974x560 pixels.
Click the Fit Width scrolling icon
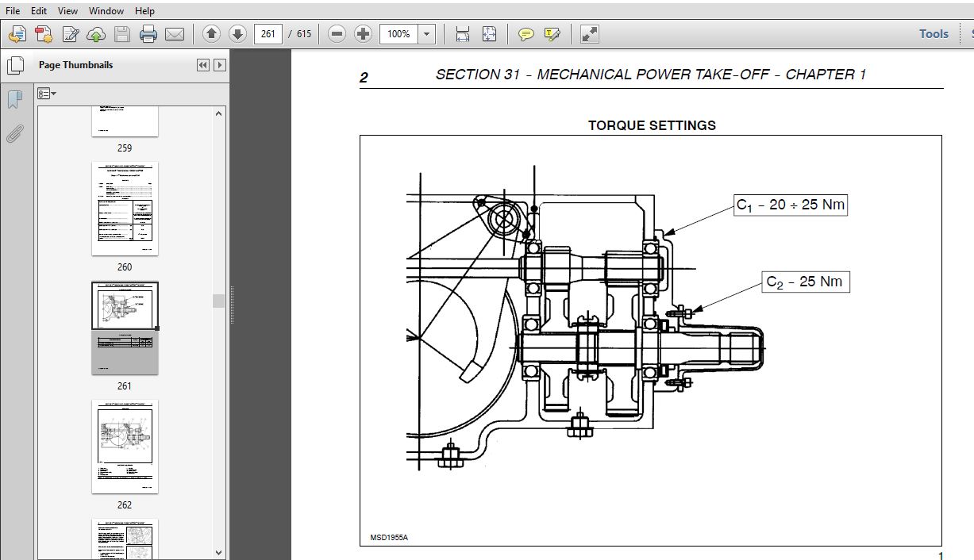(463, 34)
